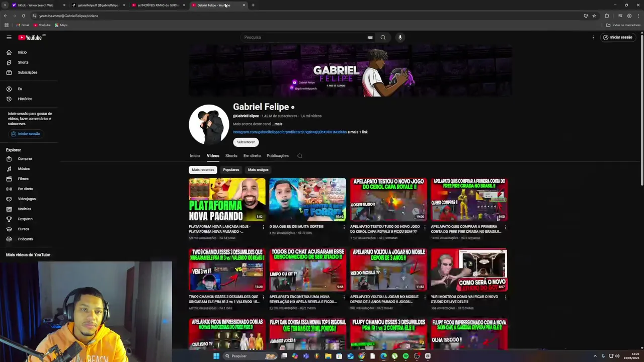Open options for APELAPATO ENCONTROU UMA NOVA video
Image resolution: width=644 pixels, height=362 pixels.
tap(344, 297)
